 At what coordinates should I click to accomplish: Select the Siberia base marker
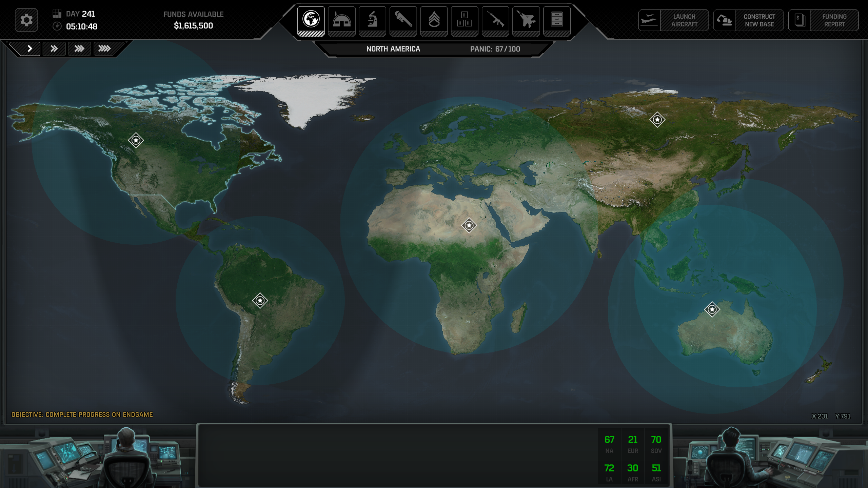tap(657, 119)
